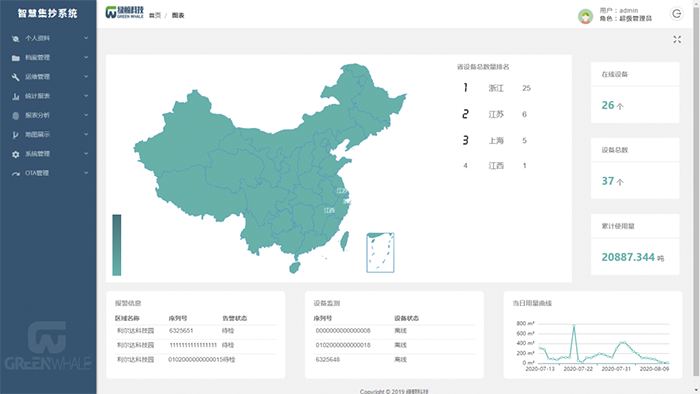Click the 图表 breadcrumb item
Image resolution: width=700 pixels, height=394 pixels.
pos(178,16)
